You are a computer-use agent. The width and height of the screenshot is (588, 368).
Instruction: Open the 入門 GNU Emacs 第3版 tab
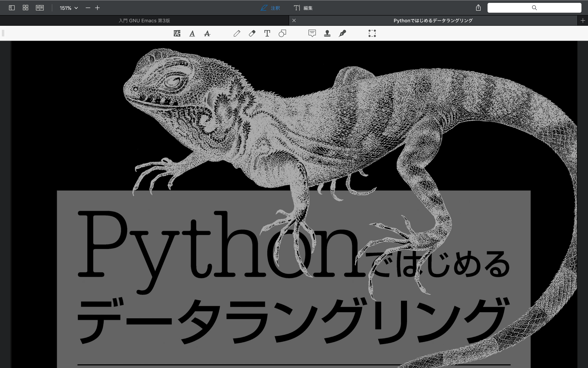(x=144, y=20)
